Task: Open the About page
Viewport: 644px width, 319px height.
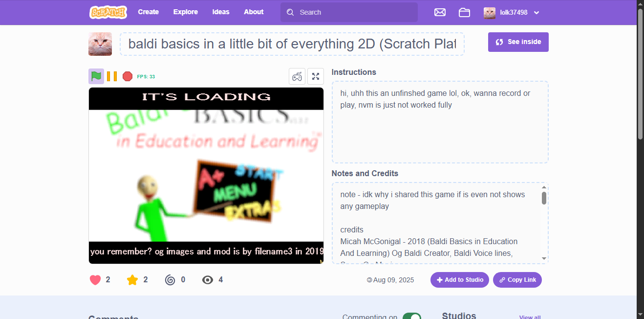Action: pyautogui.click(x=254, y=12)
